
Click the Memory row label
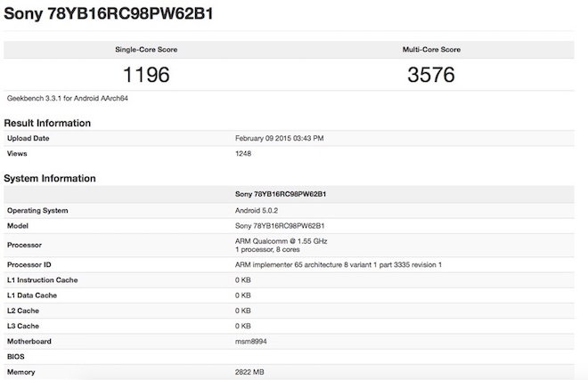[21, 372]
